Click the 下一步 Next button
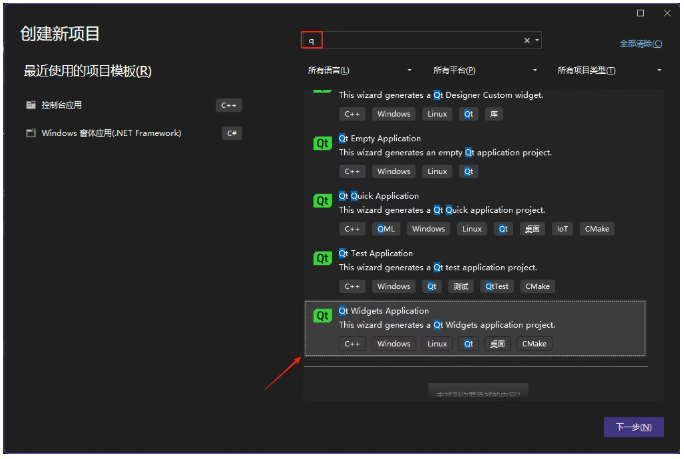 click(x=634, y=427)
